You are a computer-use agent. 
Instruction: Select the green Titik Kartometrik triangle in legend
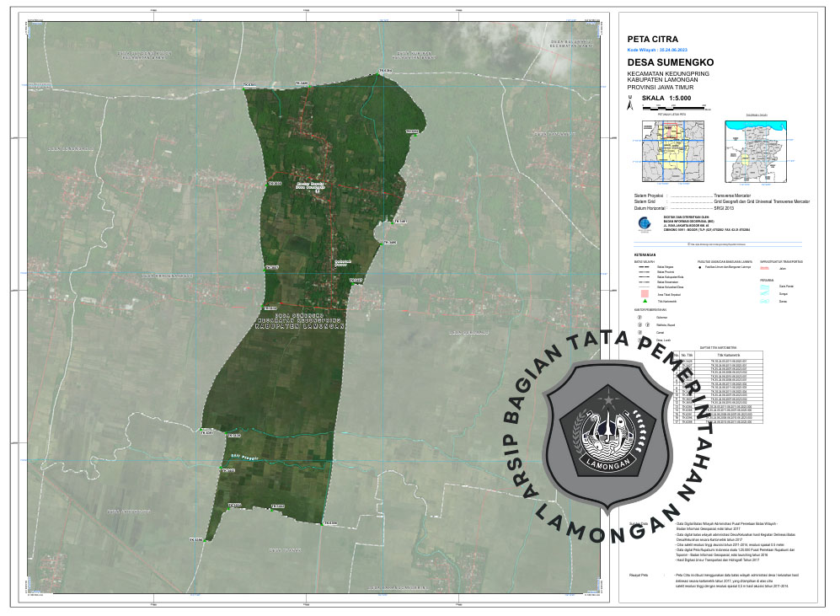(x=645, y=301)
